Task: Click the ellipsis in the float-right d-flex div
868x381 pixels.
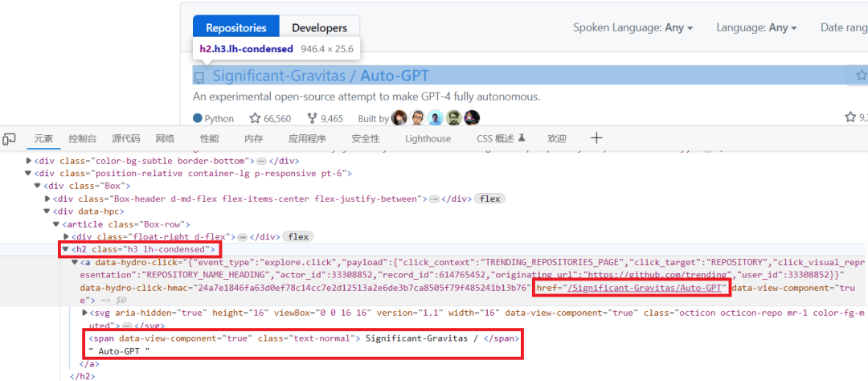Action: [x=243, y=237]
